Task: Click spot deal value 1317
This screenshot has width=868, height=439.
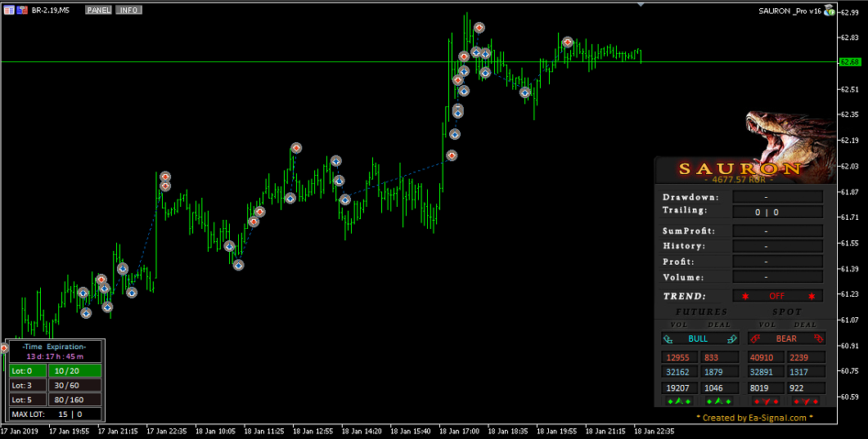Action: click(806, 372)
